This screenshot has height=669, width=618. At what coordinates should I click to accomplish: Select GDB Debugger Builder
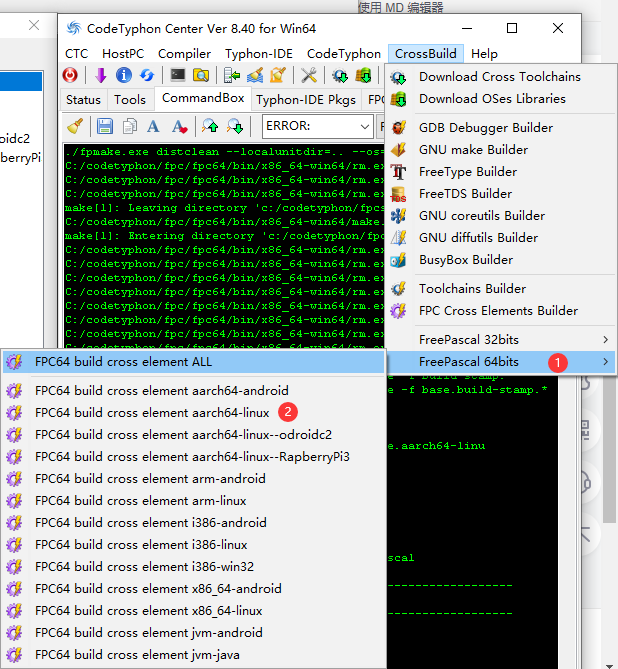[501, 128]
